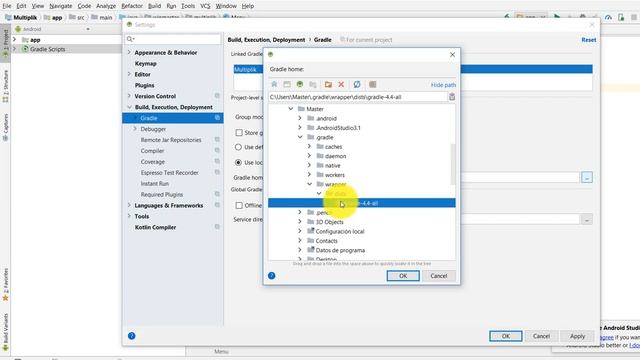Click the red delete icon in chooser toolbar
Viewport: 640px width, 360px height.
(x=341, y=84)
